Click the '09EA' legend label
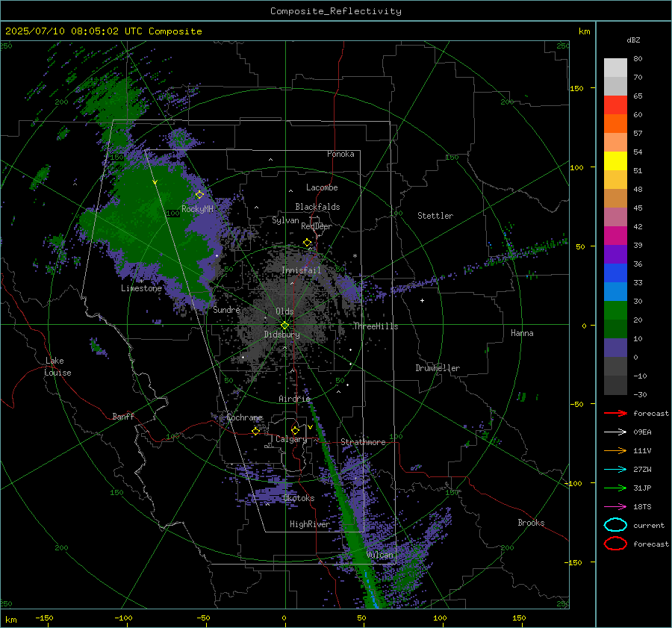Viewport: 672px width, 628px height. [642, 432]
